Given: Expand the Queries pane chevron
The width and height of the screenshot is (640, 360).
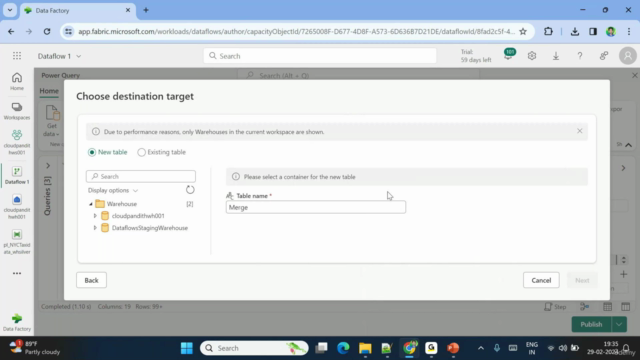Looking at the screenshot, I should click(48, 166).
